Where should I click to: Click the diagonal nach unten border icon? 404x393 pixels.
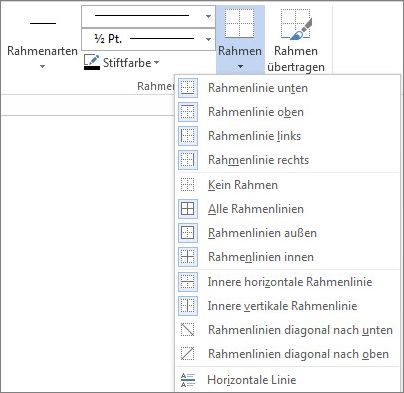(x=187, y=330)
